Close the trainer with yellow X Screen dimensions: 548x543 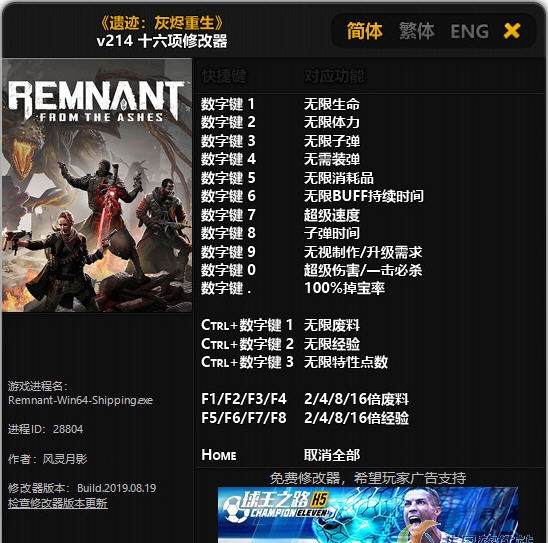coord(512,31)
